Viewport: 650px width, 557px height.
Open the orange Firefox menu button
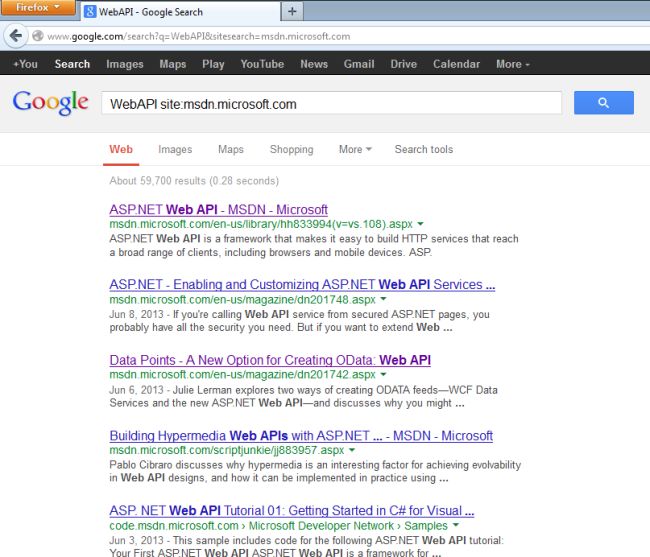pyautogui.click(x=38, y=7)
